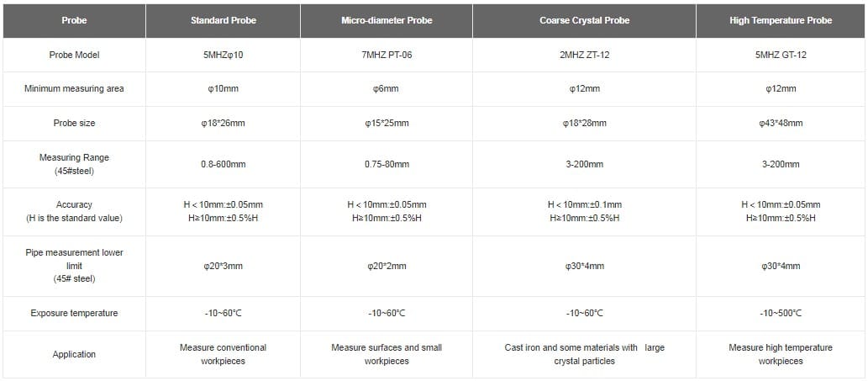868x381 pixels.
Task: Select the φ6mm minimum area cell
Action: tap(387, 88)
